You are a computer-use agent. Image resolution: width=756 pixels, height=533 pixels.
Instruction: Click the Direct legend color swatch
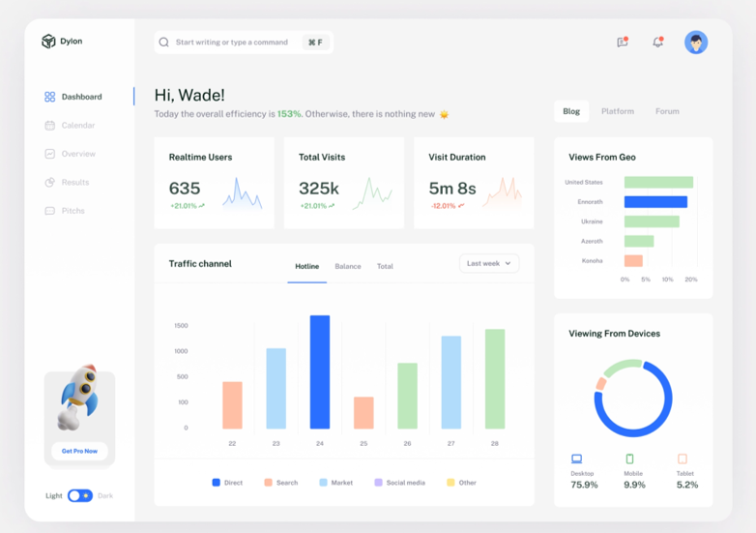click(x=216, y=483)
